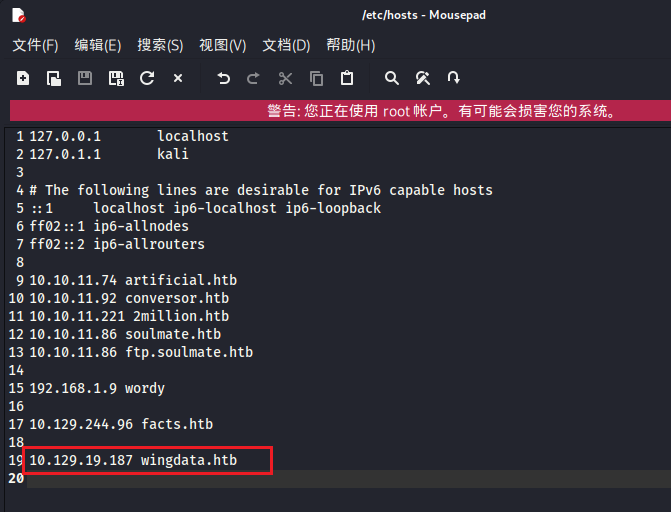Open find with the magnifier icon
The height and width of the screenshot is (512, 671).
point(392,78)
